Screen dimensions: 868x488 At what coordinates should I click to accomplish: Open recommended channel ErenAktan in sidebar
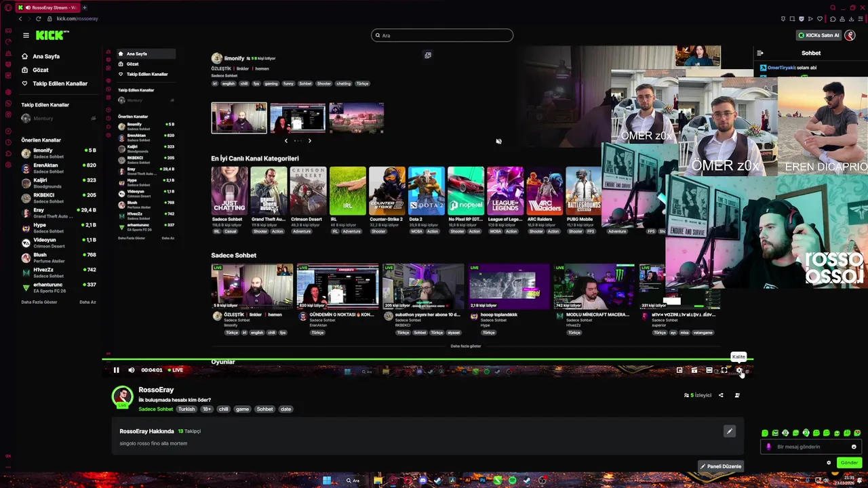click(58, 168)
